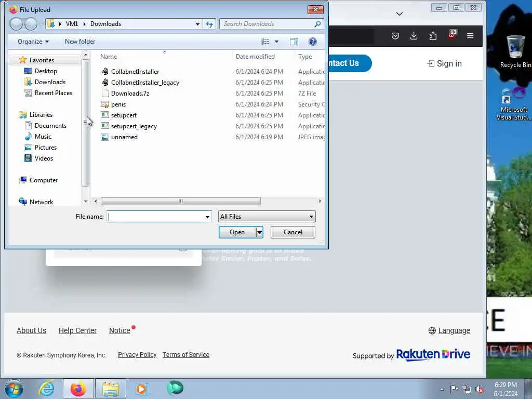Change view using the view mode icon
This screenshot has width=532, height=399.
(265, 42)
